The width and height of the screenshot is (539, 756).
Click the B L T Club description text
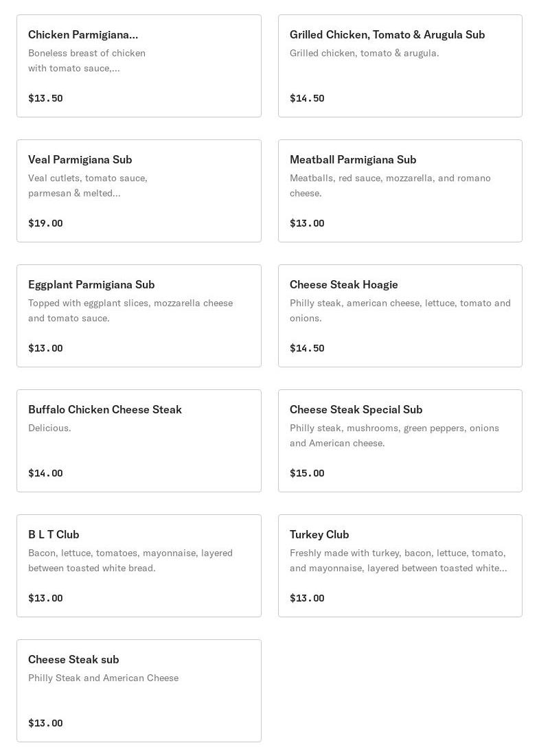pos(130,560)
